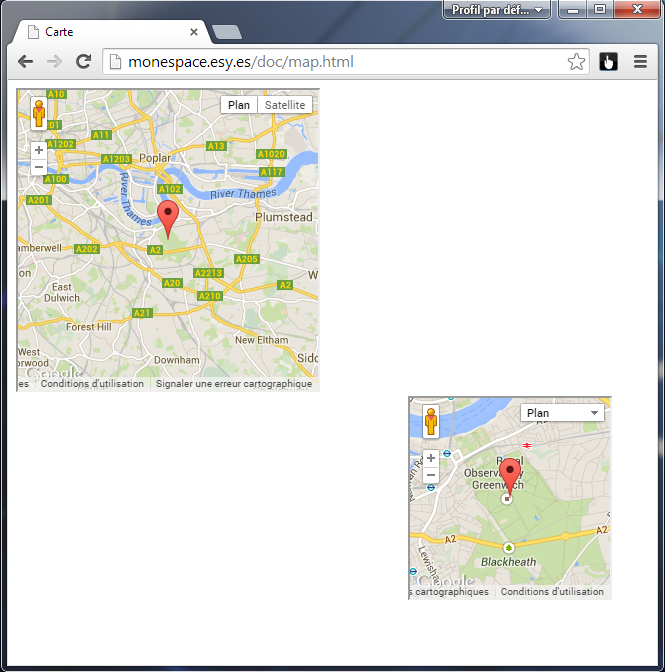Screen dimensions: 665x672
Task: Bookmark this page with the star icon
Action: [576, 62]
